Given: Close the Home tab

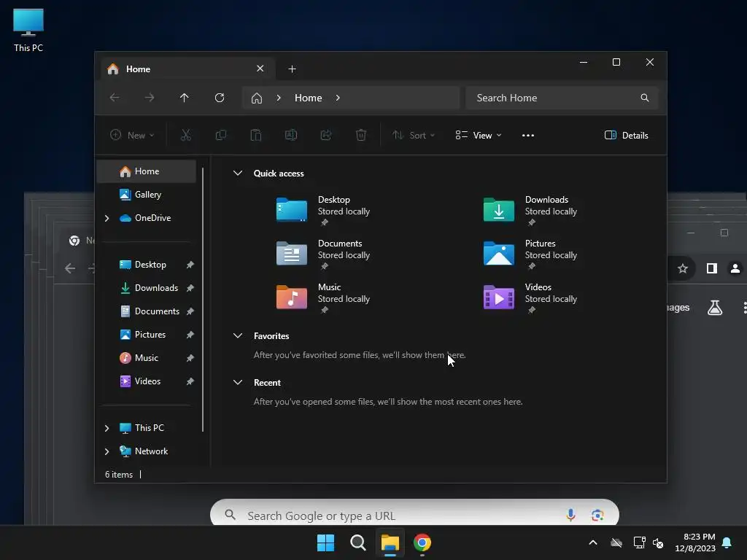Looking at the screenshot, I should (x=260, y=69).
